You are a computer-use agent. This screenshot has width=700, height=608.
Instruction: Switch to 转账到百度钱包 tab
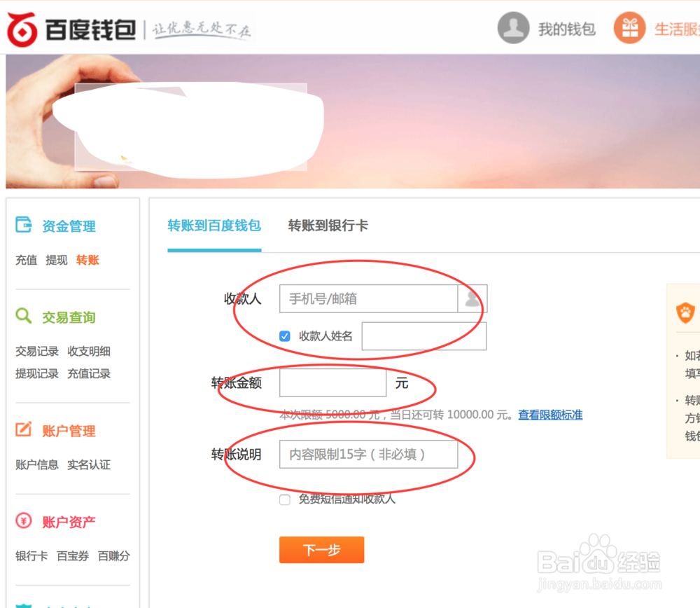point(214,226)
